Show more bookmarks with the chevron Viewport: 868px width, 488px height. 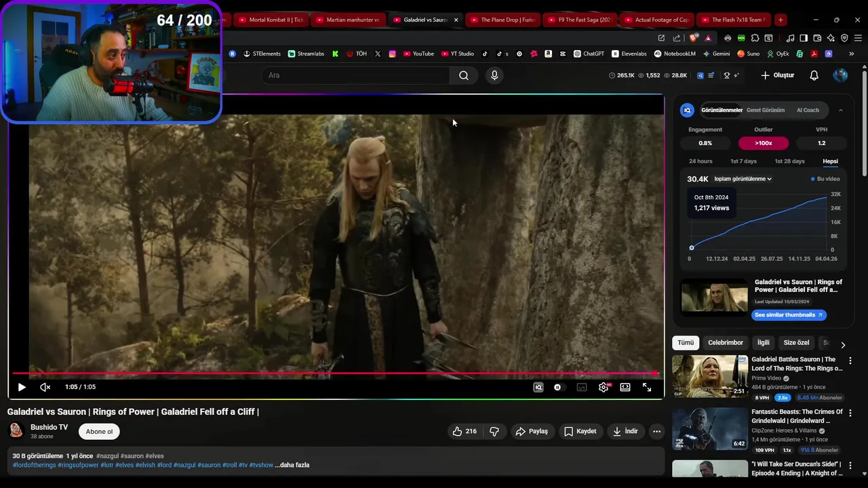[851, 54]
